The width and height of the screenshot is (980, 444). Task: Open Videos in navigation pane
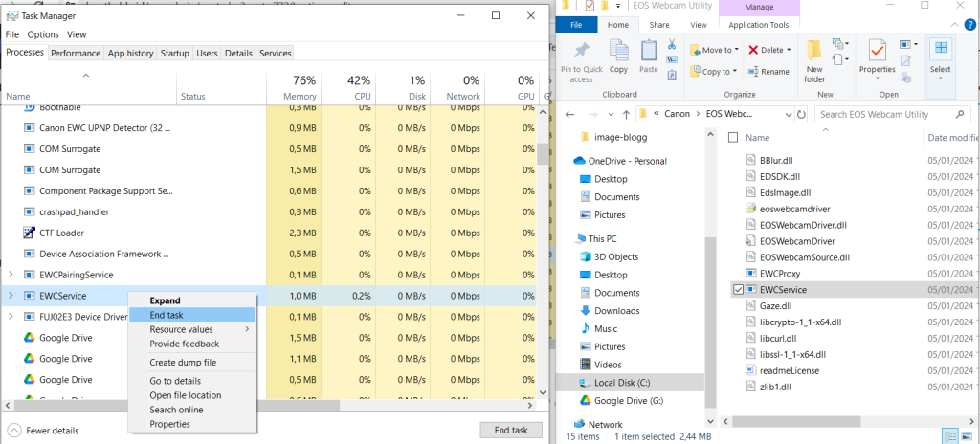(608, 365)
